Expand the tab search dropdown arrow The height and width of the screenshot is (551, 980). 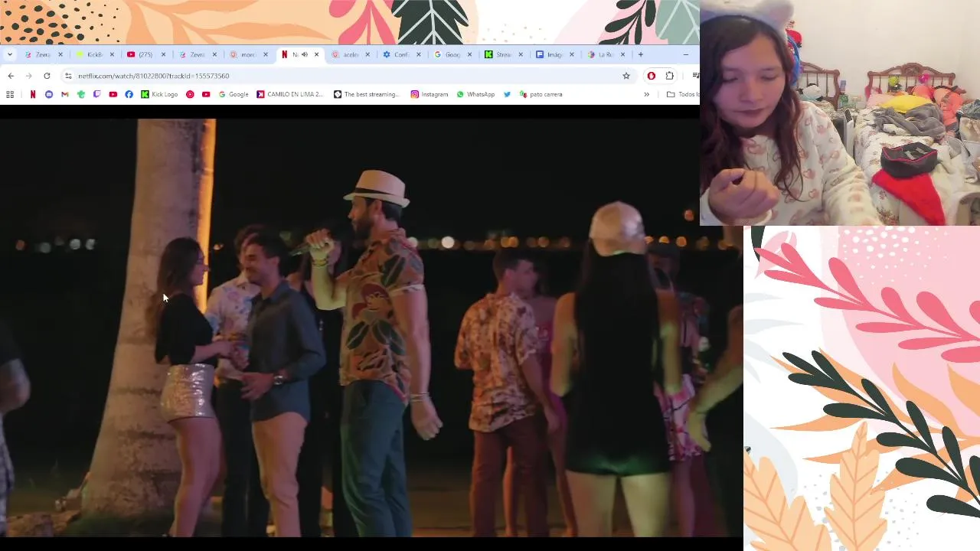coord(11,54)
